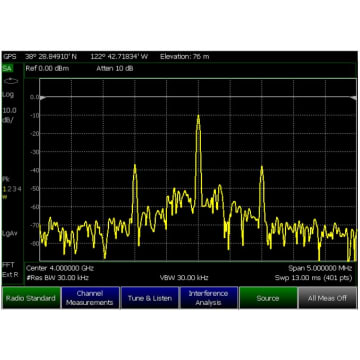
Task: Click the right reference level triangle marker
Action: click(353, 98)
